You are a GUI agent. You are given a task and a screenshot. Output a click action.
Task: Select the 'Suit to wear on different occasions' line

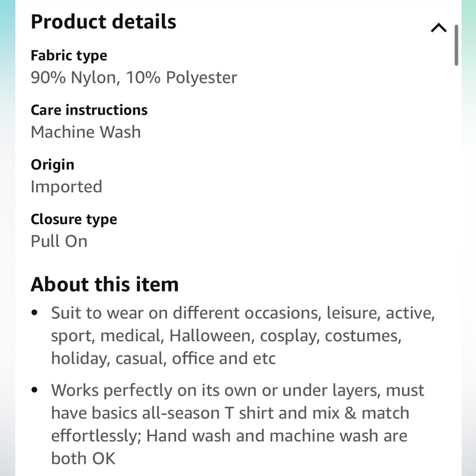click(x=243, y=313)
